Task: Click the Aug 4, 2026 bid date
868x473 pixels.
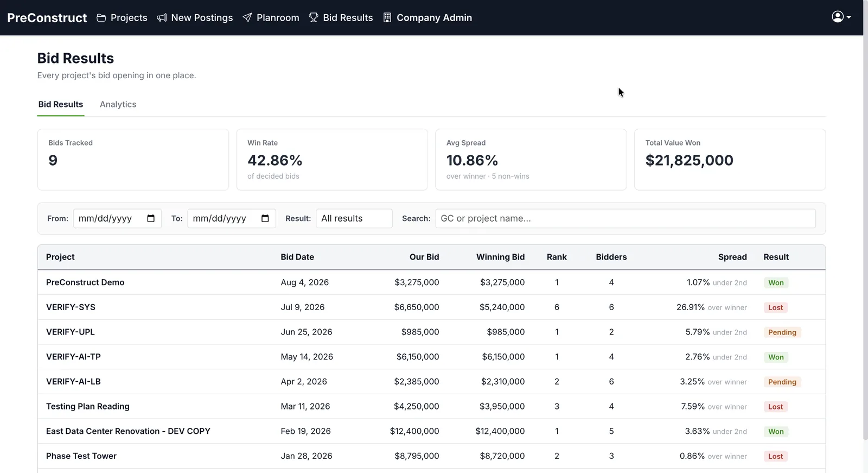Action: pyautogui.click(x=304, y=282)
